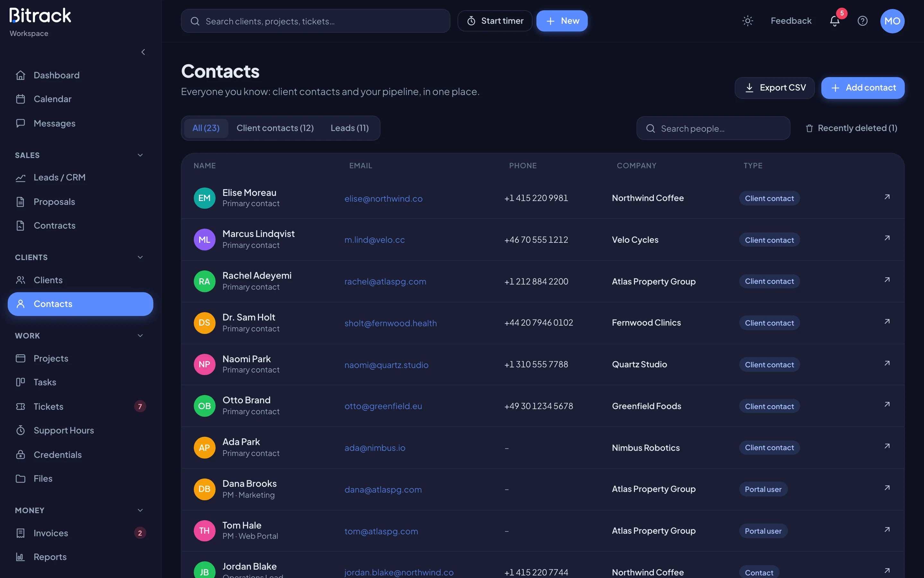Click the EM avatar for Elise Moreau

(x=204, y=198)
